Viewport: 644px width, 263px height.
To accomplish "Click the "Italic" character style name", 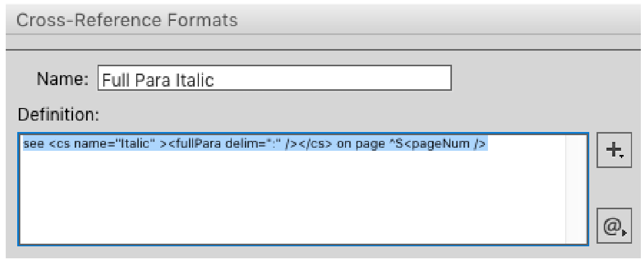I will click(136, 145).
